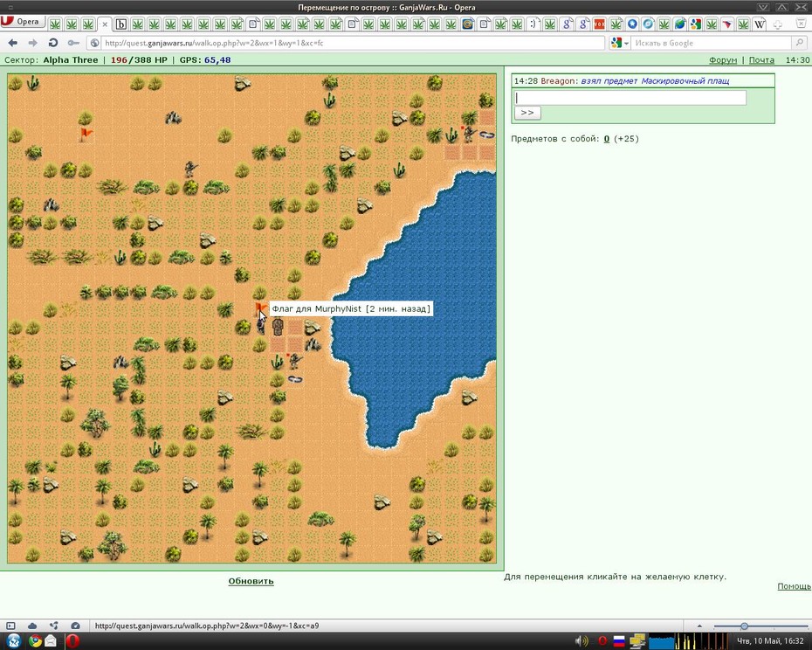Click the soldier near top-right of map

469,135
